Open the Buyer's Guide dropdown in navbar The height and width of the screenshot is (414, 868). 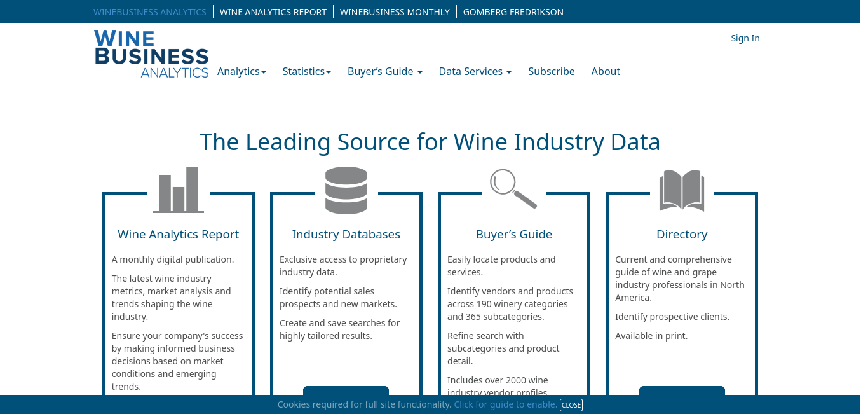(385, 71)
